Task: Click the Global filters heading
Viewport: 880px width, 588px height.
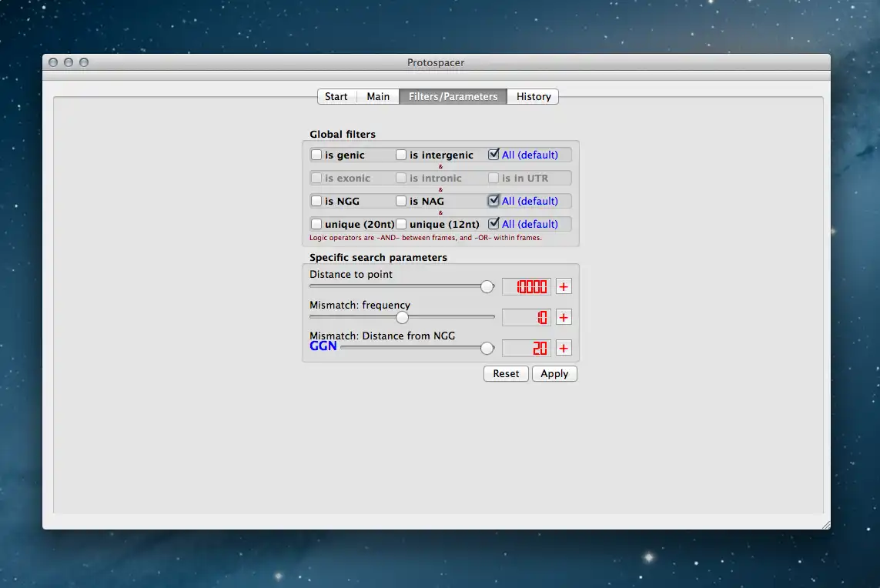Action: (x=343, y=134)
